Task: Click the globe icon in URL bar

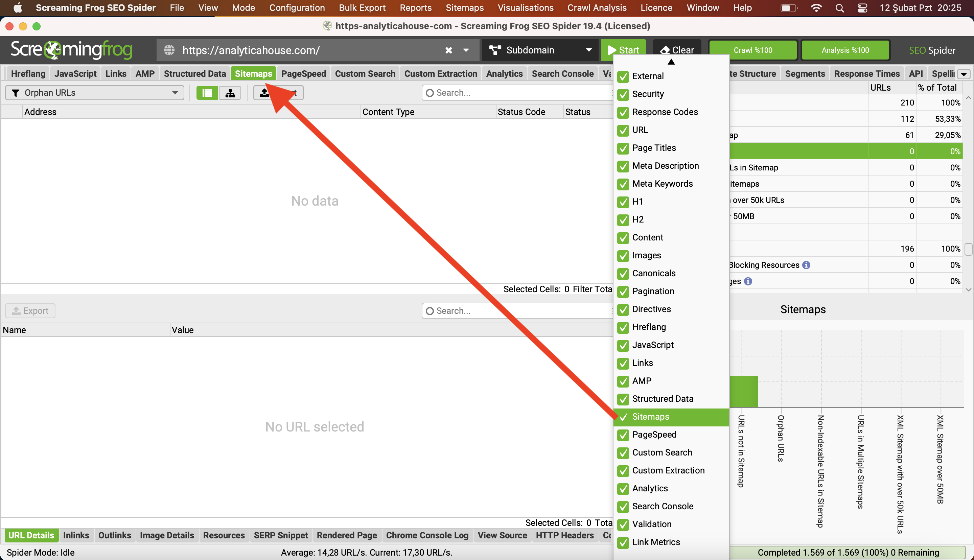Action: click(x=169, y=50)
